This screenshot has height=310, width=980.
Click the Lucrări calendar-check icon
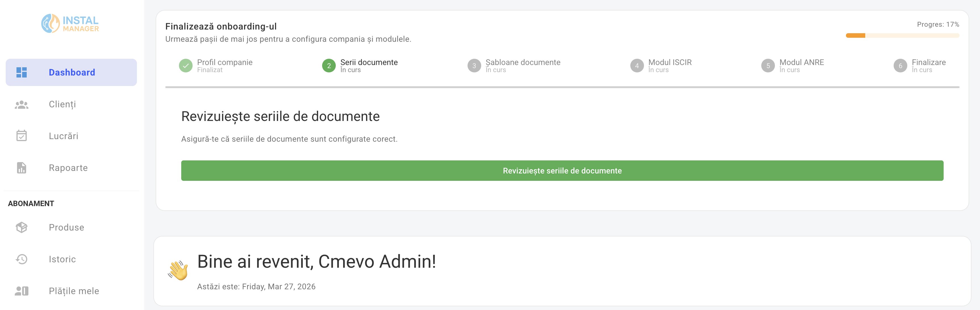pyautogui.click(x=21, y=136)
